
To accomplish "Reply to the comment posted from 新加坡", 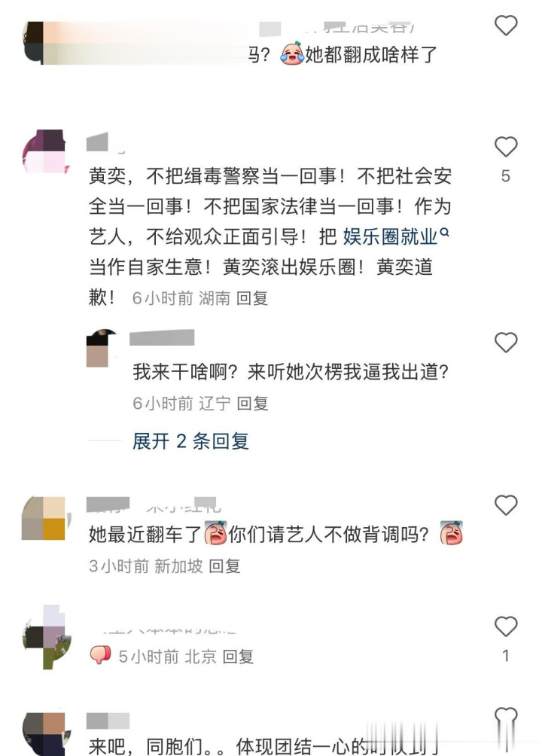I will click(224, 566).
